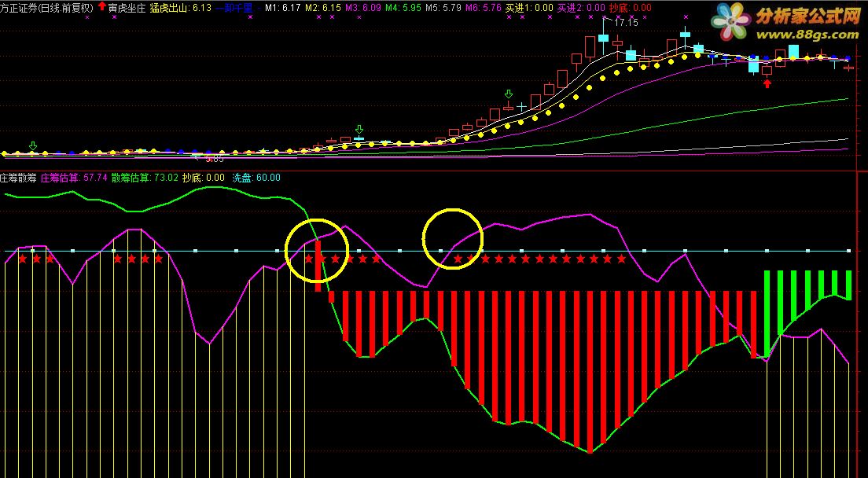Select the 猛虎出山: 6.13 value
Image resolution: width=868 pixels, height=478 pixels.
(x=181, y=8)
